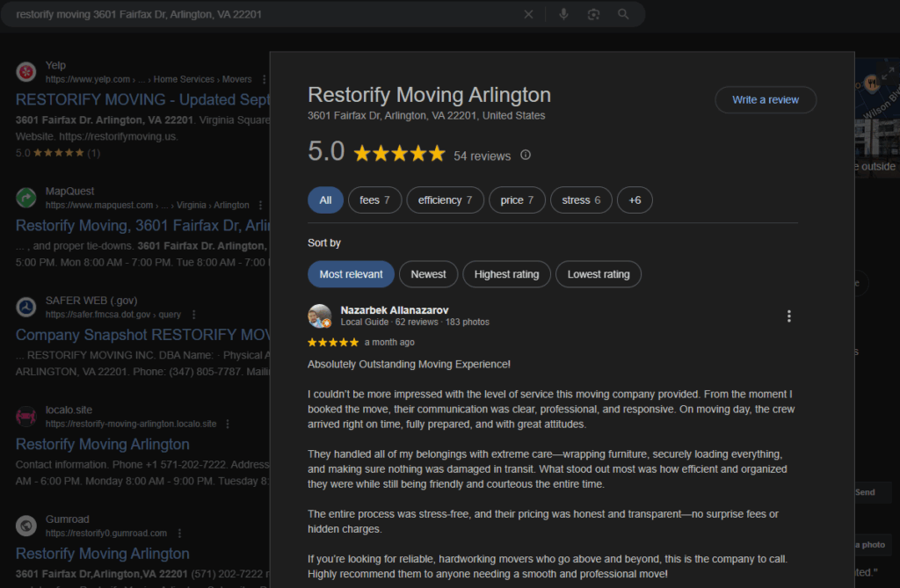Screen dimensions: 900x588
Task: Click Nazarbek Allanazarov's profile picture
Action: pos(320,316)
